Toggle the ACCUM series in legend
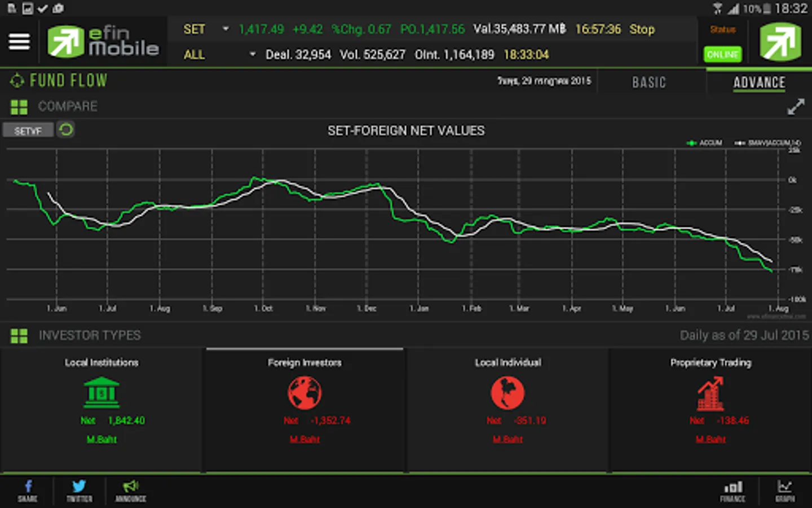This screenshot has width=812, height=508. tap(704, 143)
